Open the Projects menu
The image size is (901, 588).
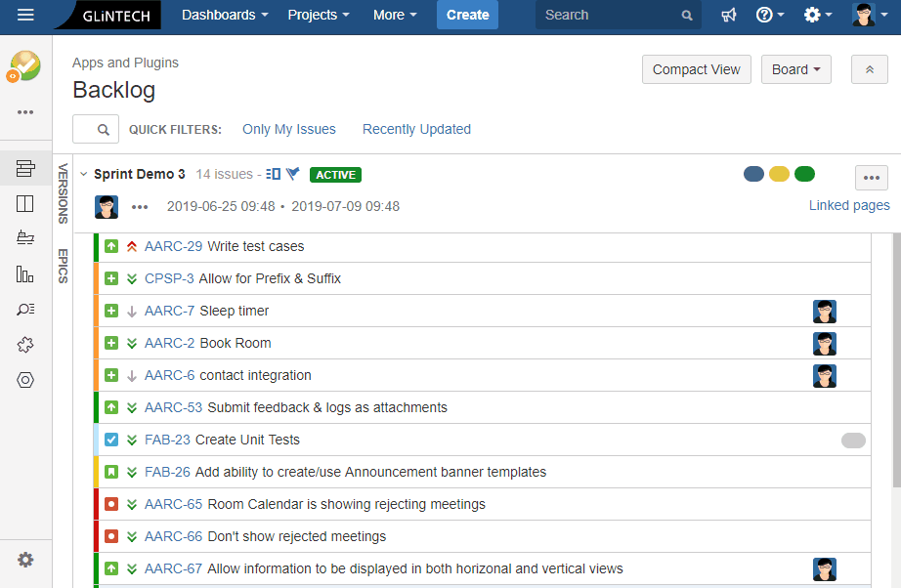(x=319, y=15)
